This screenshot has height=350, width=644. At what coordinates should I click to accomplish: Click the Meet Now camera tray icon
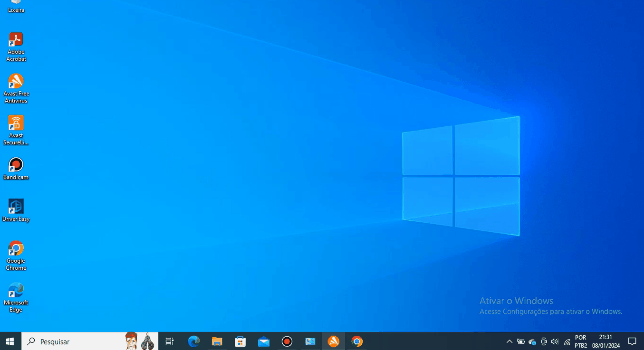point(544,341)
